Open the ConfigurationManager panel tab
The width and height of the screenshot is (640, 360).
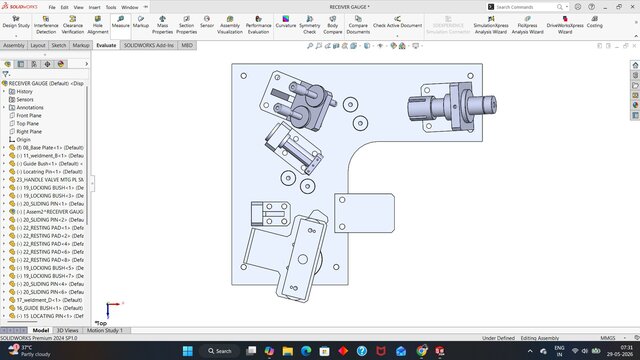point(34,64)
